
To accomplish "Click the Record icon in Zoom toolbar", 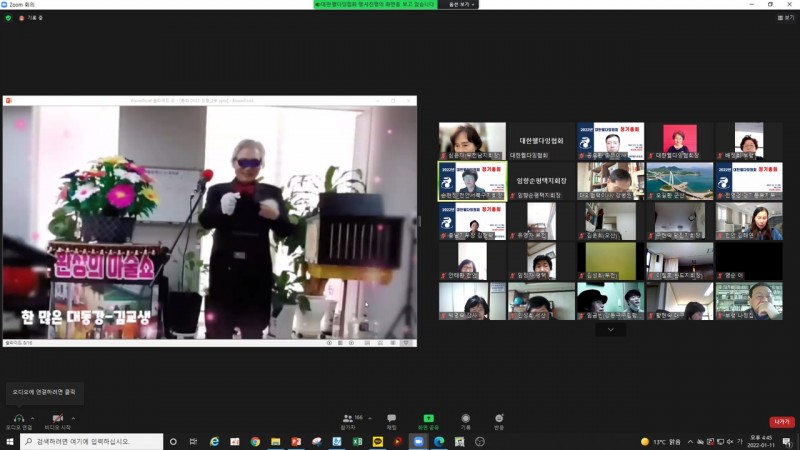I will point(465,418).
